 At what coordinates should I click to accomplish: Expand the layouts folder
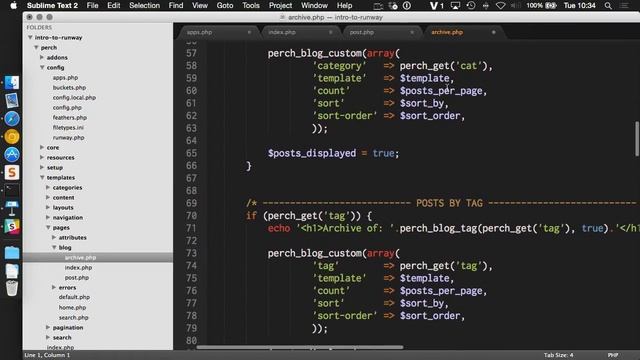pos(48,207)
